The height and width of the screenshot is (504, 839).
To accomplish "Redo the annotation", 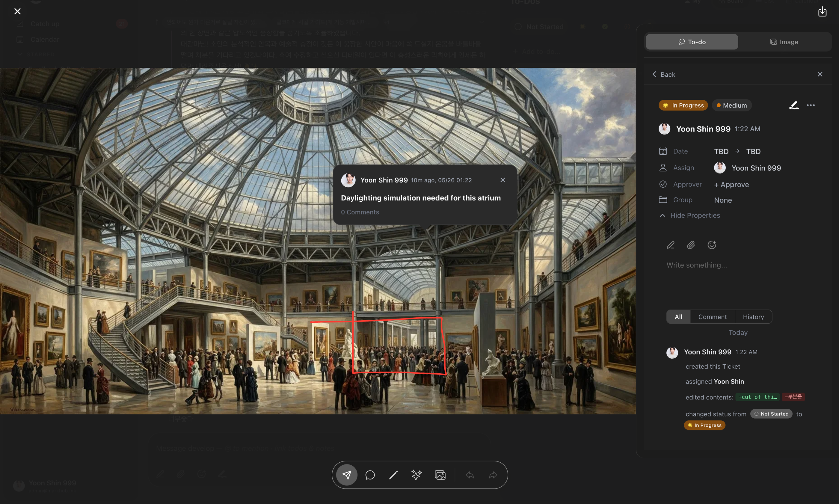I will 493,475.
